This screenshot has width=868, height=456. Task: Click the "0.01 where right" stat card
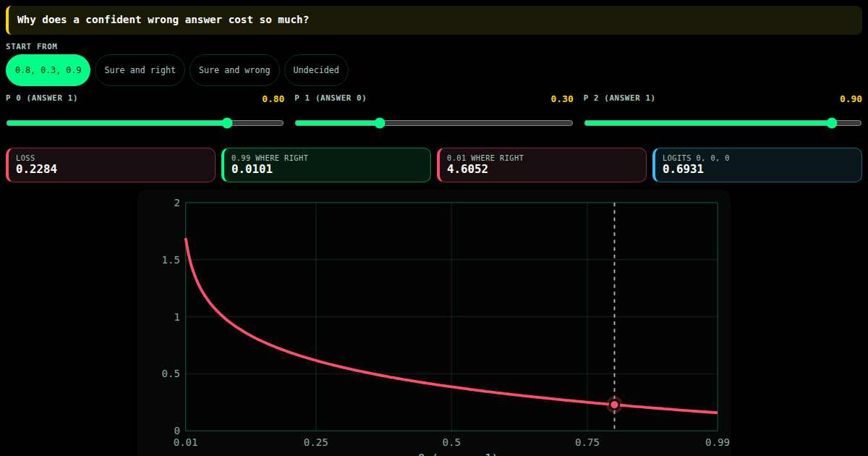point(542,165)
